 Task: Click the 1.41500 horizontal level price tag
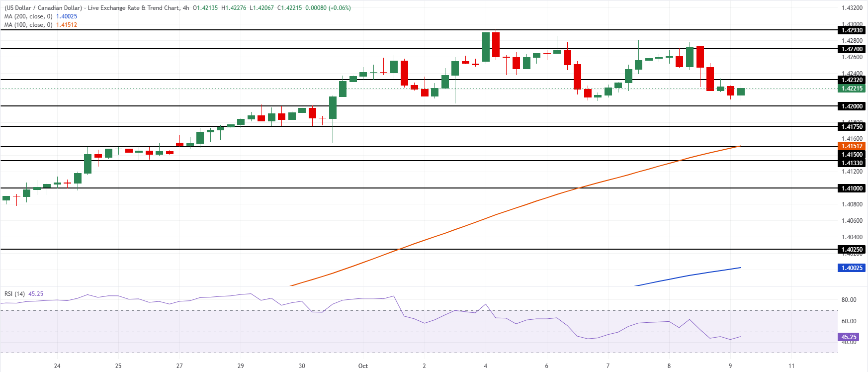pos(852,155)
